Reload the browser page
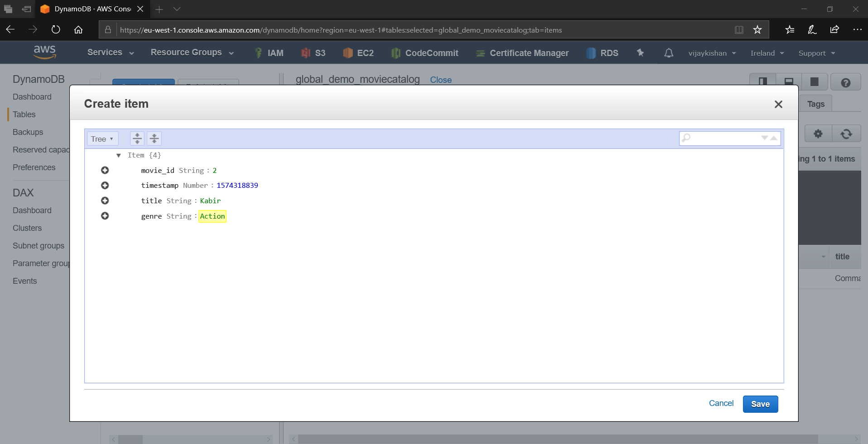This screenshot has width=868, height=444. tap(56, 29)
